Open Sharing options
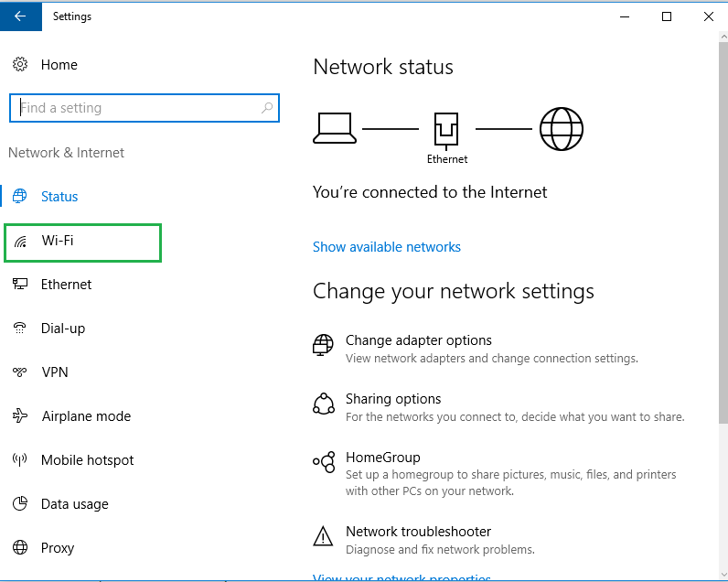Screen dimensions: 728x582 coord(393,399)
